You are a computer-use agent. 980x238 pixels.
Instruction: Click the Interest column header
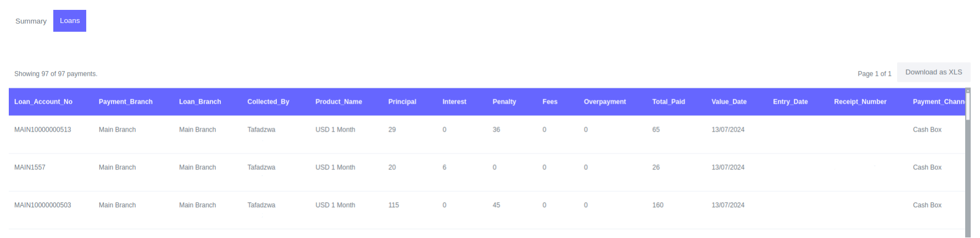point(454,102)
